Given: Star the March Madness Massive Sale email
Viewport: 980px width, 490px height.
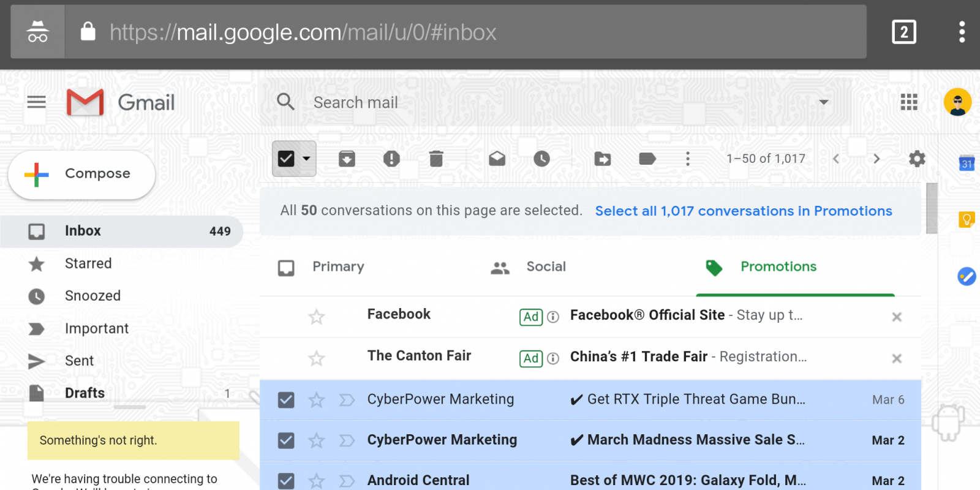Looking at the screenshot, I should [x=317, y=440].
